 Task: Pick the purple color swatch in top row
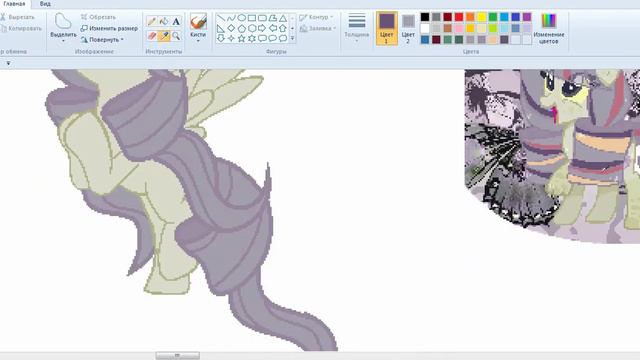(527, 17)
